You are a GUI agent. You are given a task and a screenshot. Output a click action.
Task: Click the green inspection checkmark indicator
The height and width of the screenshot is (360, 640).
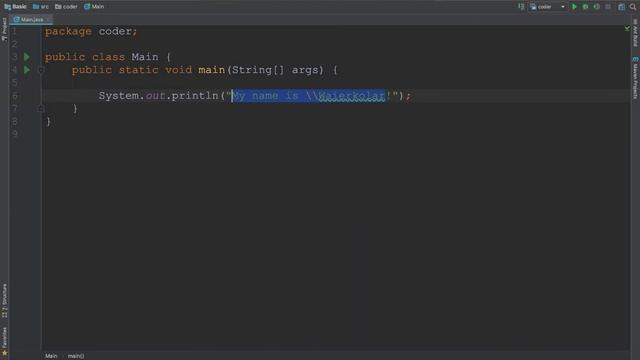627,28
